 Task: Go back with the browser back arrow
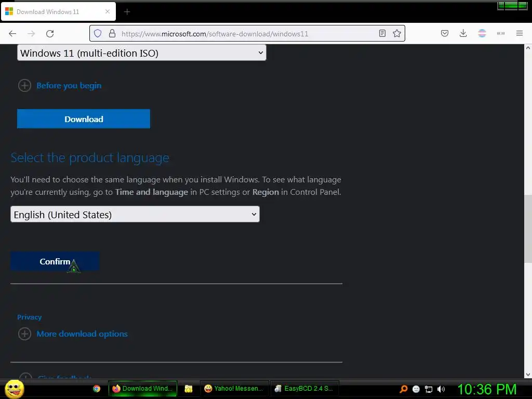(12, 33)
